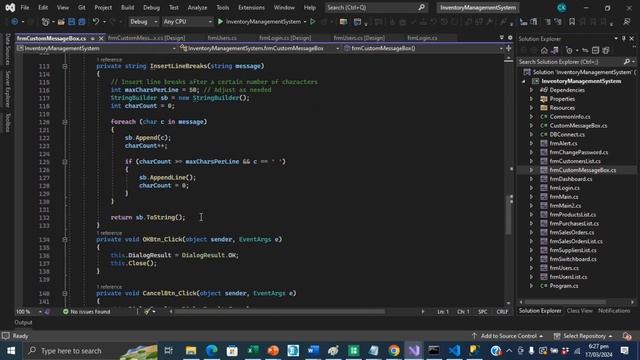
Task: Click the search magnifier in title bar
Action: pos(422,7)
